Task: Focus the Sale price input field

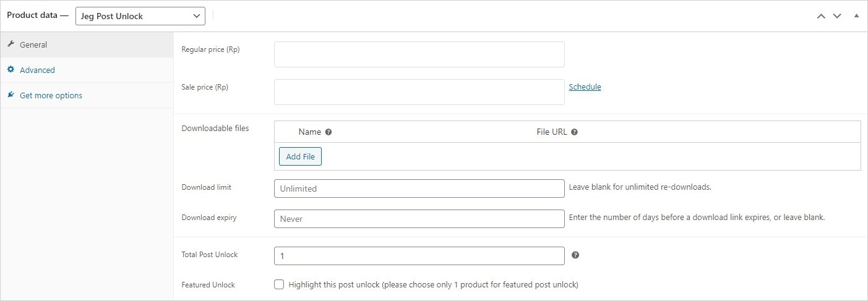Action: click(x=419, y=92)
